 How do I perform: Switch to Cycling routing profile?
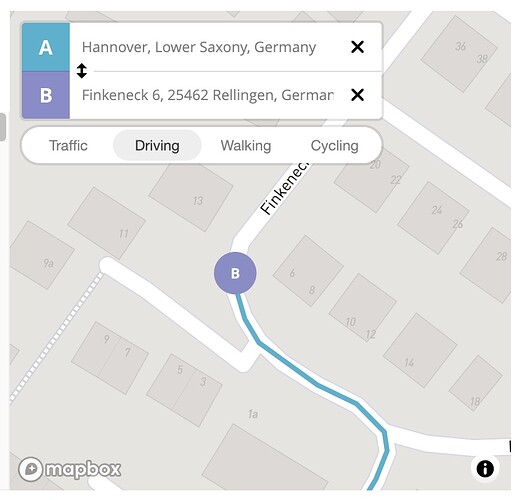coord(335,145)
